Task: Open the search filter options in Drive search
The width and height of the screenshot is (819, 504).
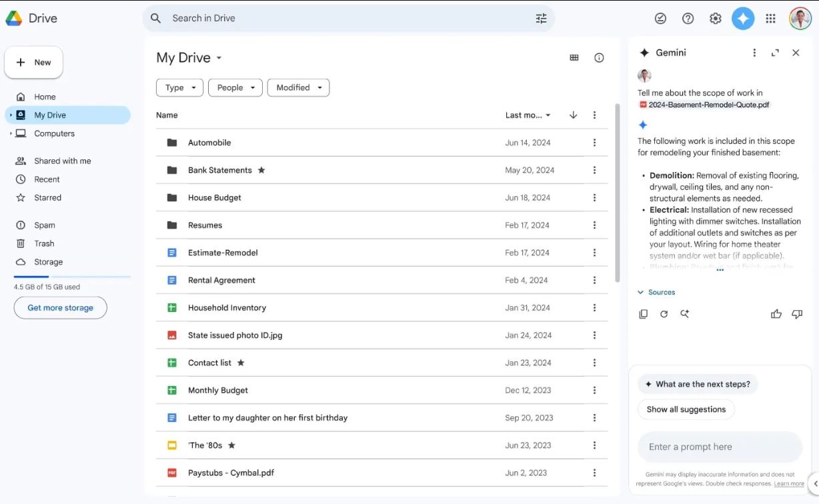Action: point(540,19)
